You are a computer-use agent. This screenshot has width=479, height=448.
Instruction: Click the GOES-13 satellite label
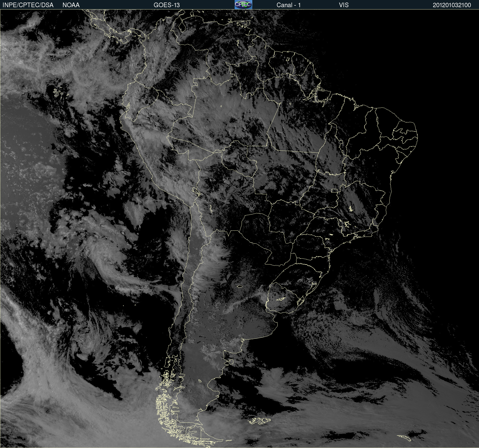click(x=167, y=5)
